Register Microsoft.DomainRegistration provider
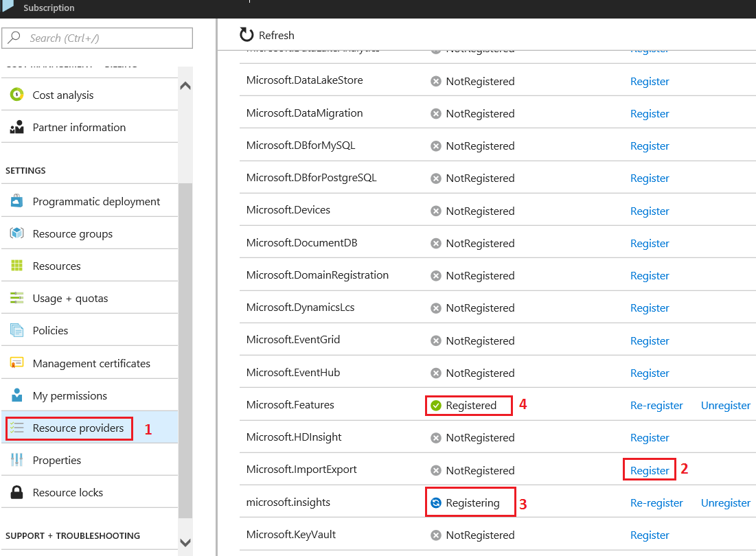The image size is (756, 556). [x=650, y=275]
